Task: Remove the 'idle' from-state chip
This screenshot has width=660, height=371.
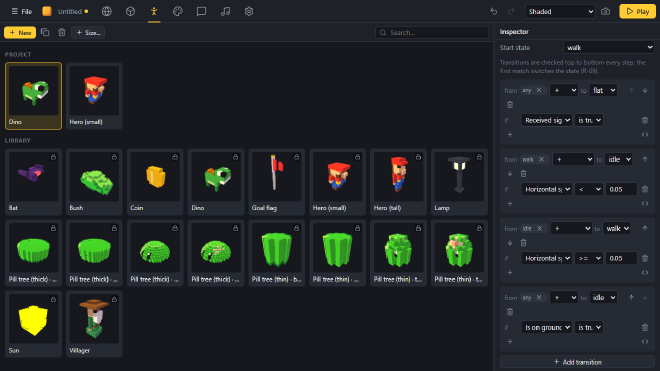Action: (x=539, y=228)
